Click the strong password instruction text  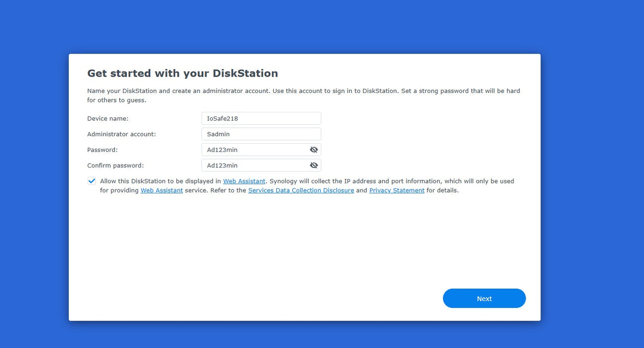[x=303, y=91]
